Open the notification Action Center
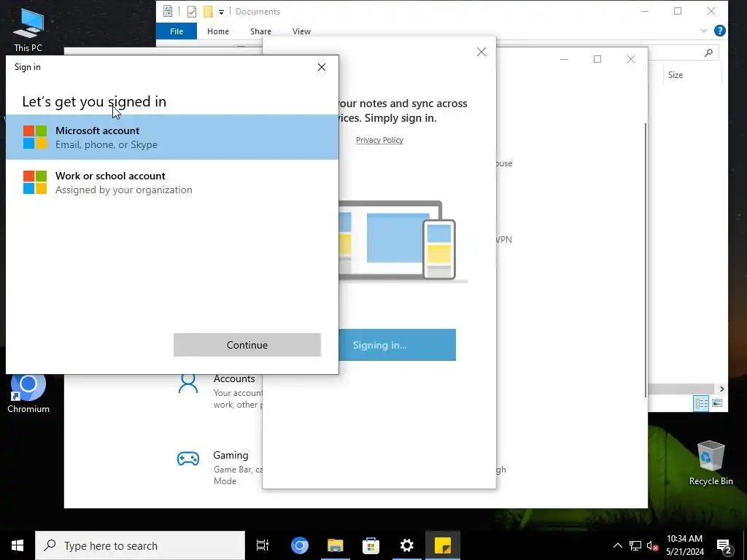 (724, 545)
